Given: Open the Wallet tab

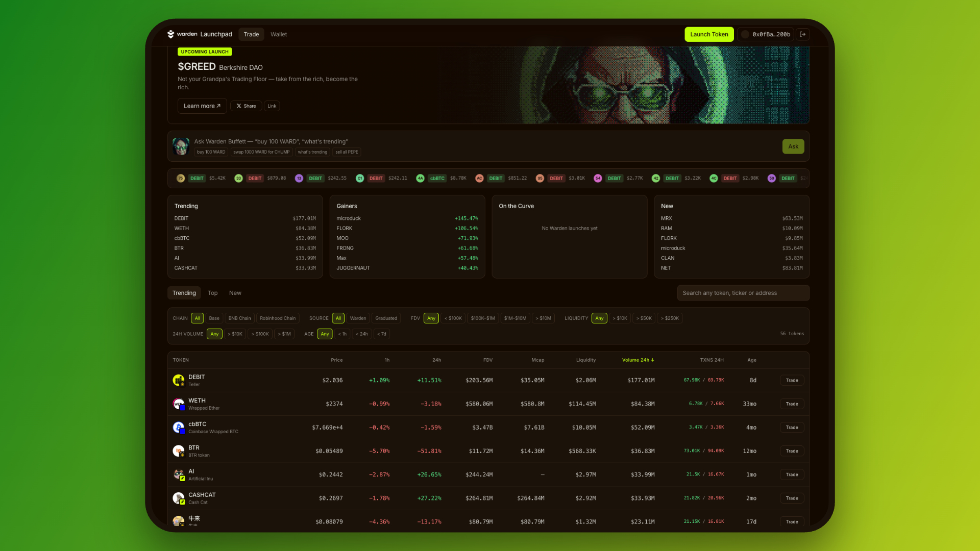Looking at the screenshot, I should click(279, 34).
